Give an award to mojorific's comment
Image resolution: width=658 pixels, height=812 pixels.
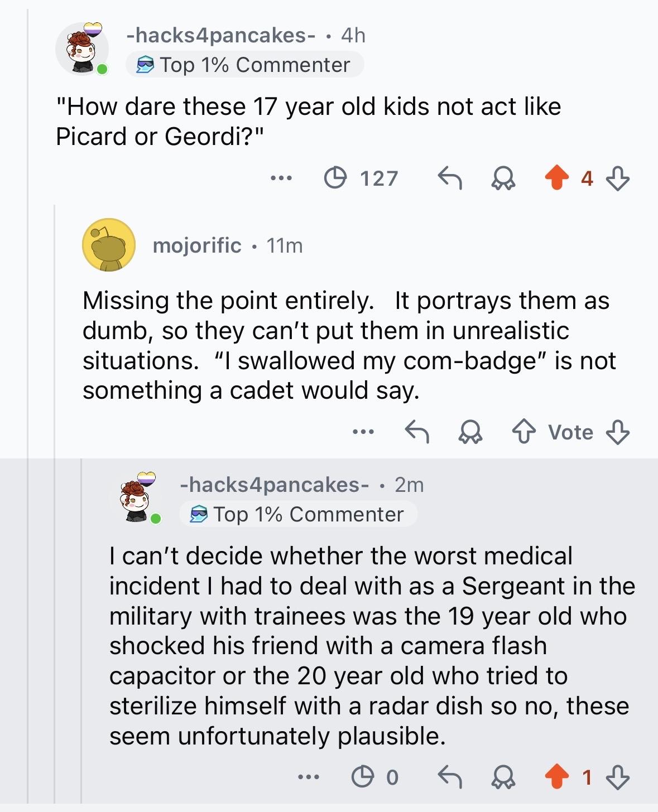(470, 432)
